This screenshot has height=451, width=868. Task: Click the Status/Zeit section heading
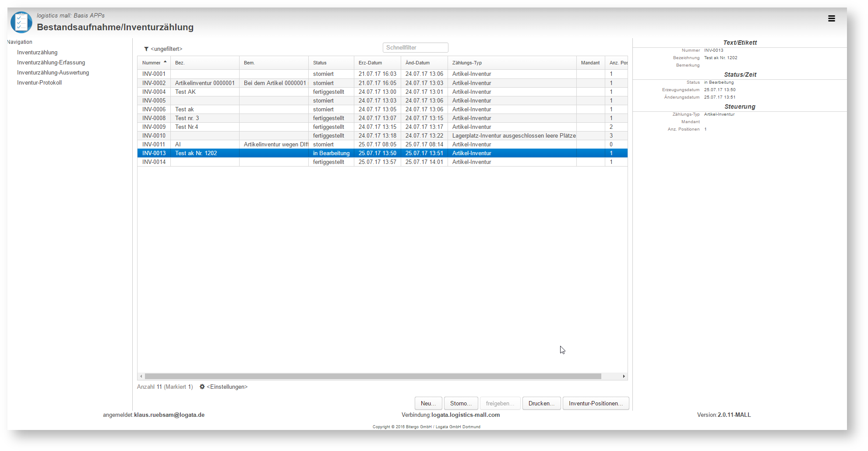pos(740,75)
